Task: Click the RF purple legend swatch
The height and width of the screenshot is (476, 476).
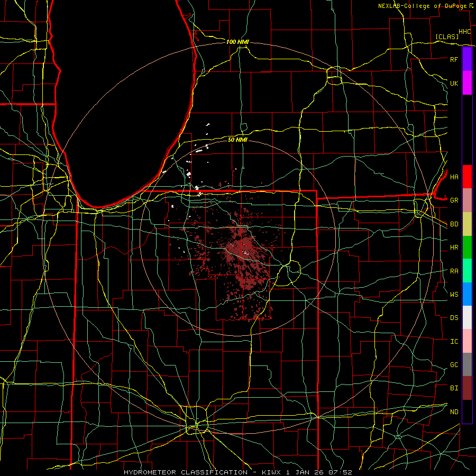Action: pyautogui.click(x=467, y=59)
